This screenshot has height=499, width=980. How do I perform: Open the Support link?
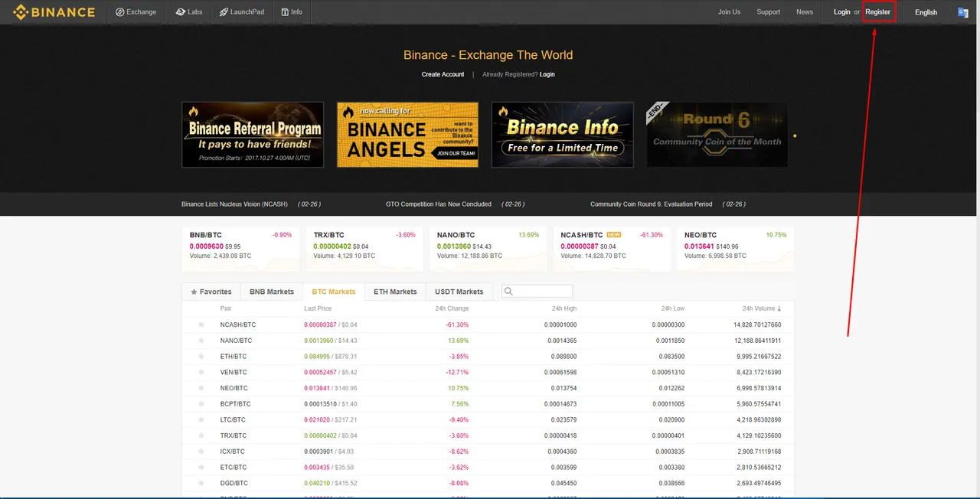click(768, 12)
